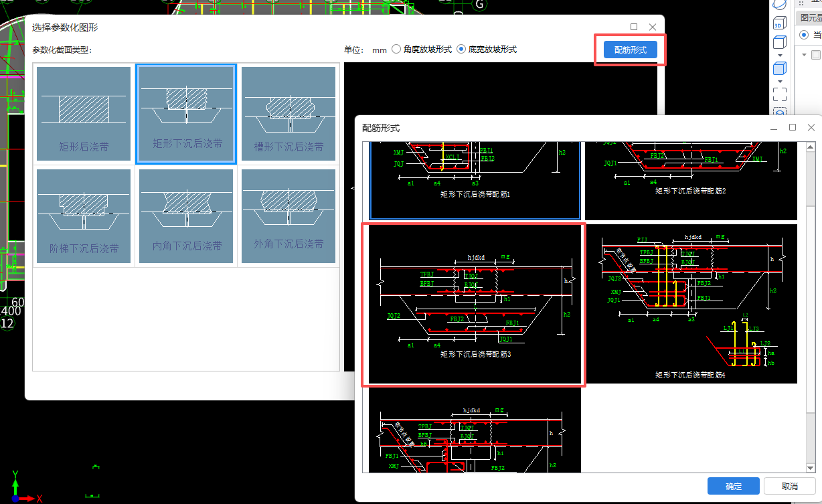Screen dimensions: 822x504
Task: Maximize the 选择参数化图形 dialog
Action: 634,27
